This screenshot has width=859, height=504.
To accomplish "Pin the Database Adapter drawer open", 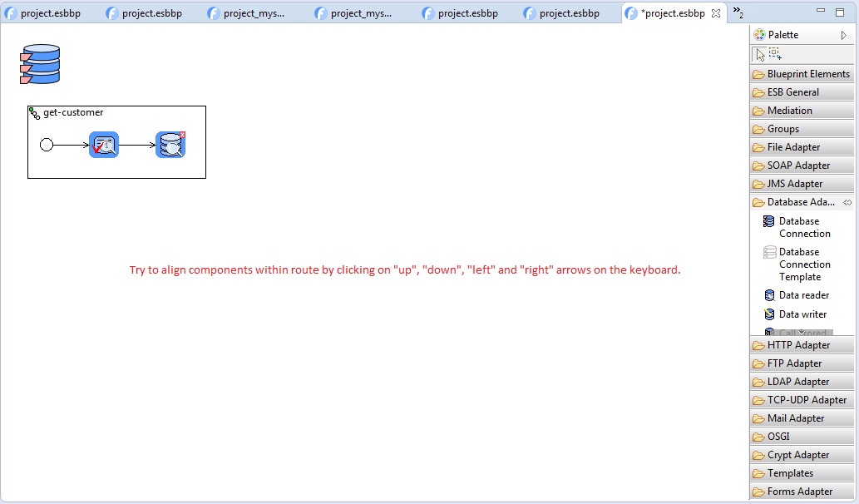I will pyautogui.click(x=847, y=202).
